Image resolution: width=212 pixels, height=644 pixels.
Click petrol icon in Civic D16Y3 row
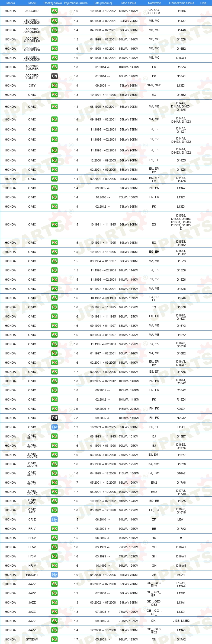(54, 326)
